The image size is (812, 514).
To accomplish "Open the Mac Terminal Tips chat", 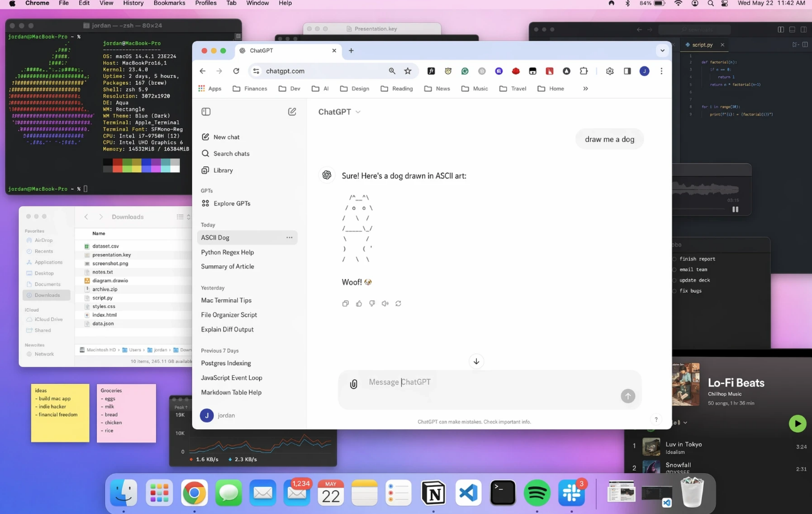I will tap(246, 300).
